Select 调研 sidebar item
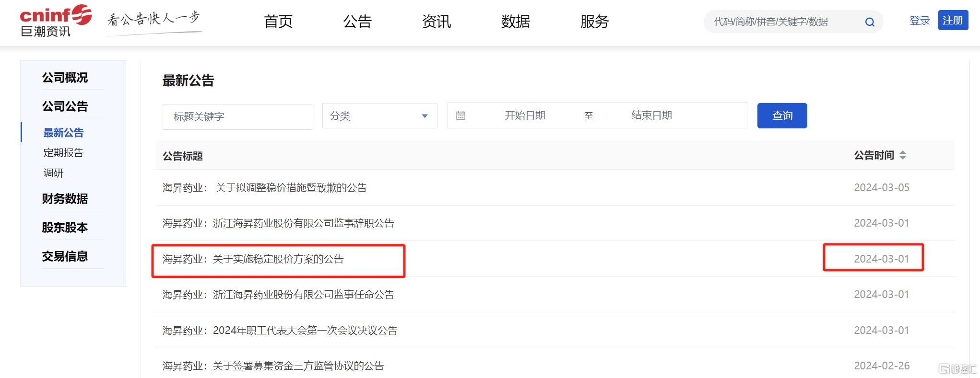The height and width of the screenshot is (378, 980). [53, 173]
